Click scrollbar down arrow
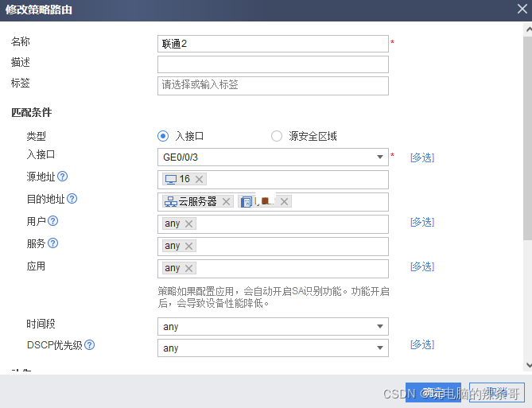The image size is (532, 408). pos(528,365)
